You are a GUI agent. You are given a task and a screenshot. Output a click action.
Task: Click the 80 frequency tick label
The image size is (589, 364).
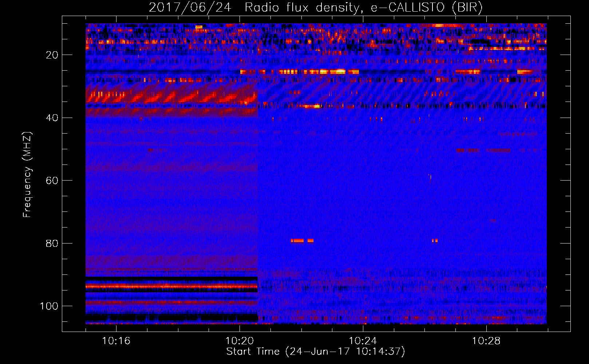[x=52, y=243]
